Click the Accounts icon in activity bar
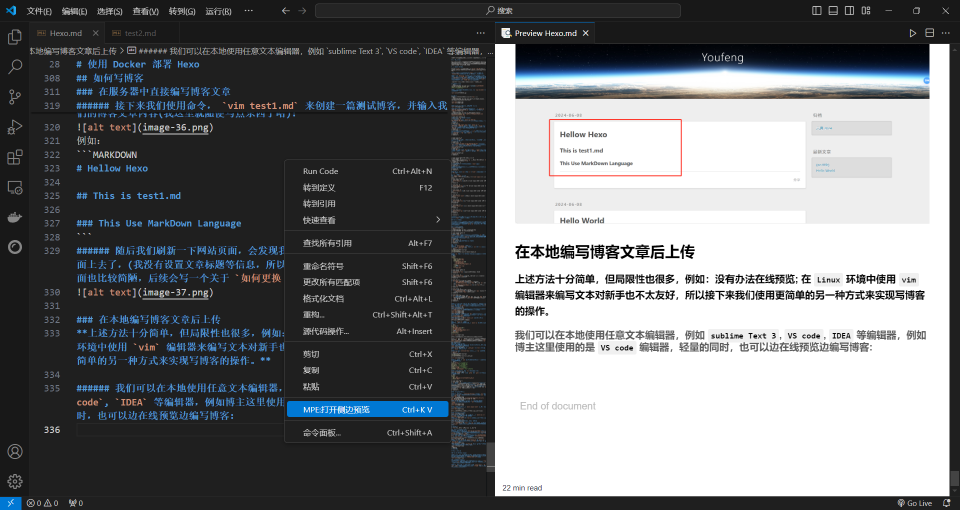The image size is (960, 510). (15, 452)
